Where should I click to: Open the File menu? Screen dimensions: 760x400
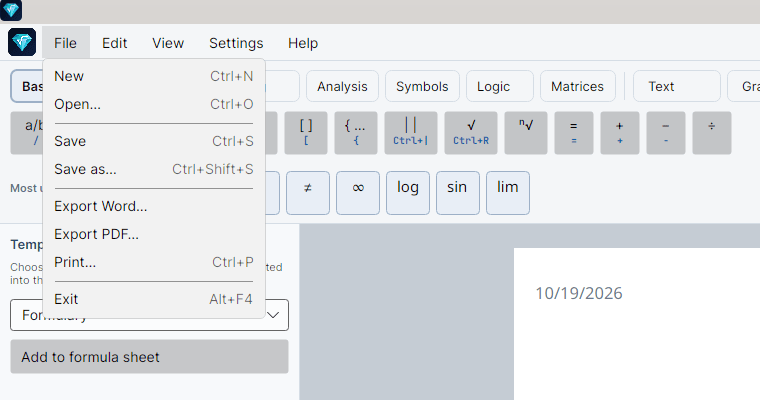pyautogui.click(x=65, y=43)
